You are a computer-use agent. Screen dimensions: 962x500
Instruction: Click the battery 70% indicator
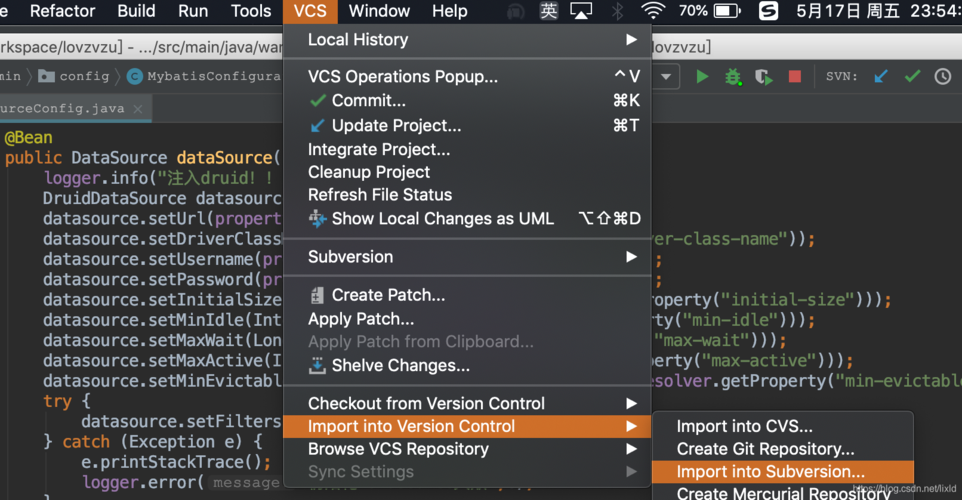[x=709, y=11]
